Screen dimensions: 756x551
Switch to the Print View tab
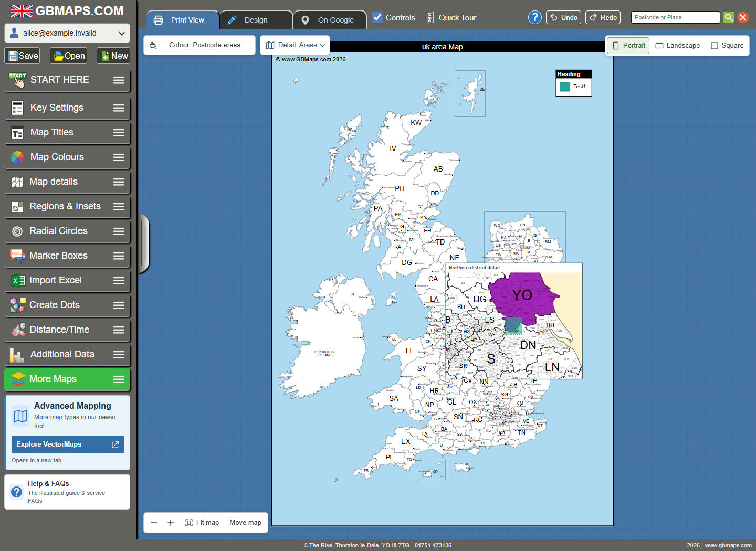[182, 20]
